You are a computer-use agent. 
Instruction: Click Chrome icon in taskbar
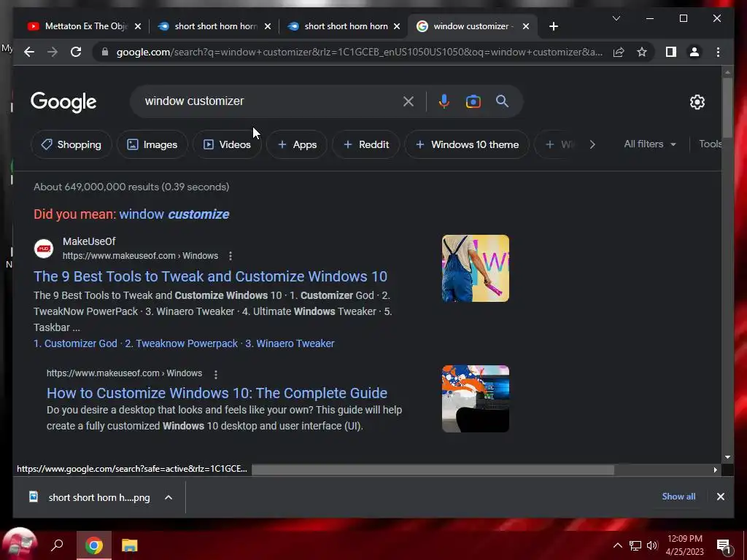(x=94, y=545)
